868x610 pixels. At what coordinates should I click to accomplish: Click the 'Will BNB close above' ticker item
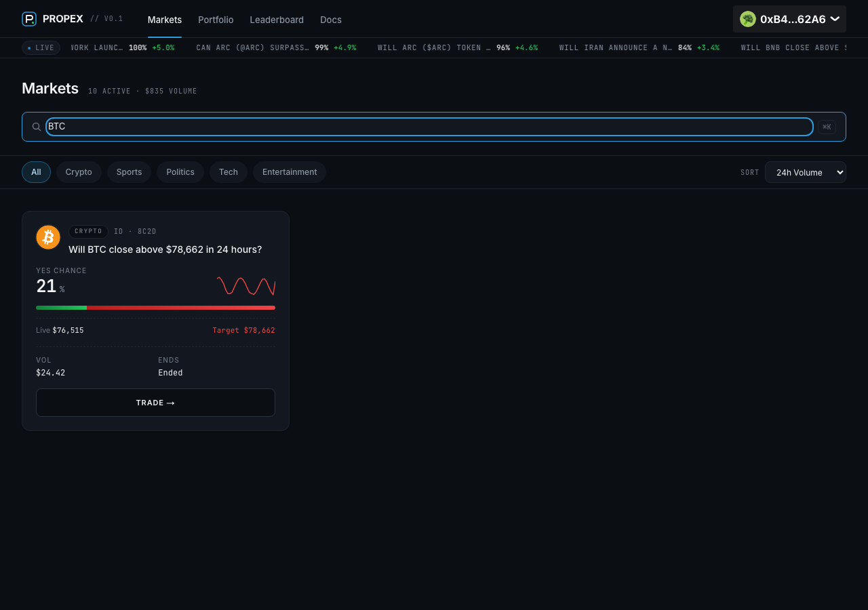click(x=793, y=47)
